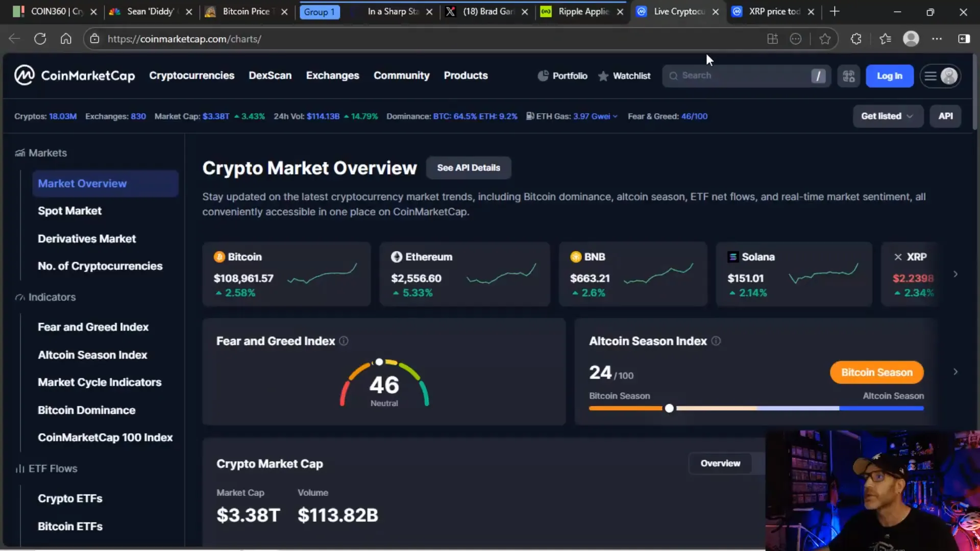Open Derivatives Market sidebar link
The height and width of the screenshot is (551, 980).
[x=87, y=239]
